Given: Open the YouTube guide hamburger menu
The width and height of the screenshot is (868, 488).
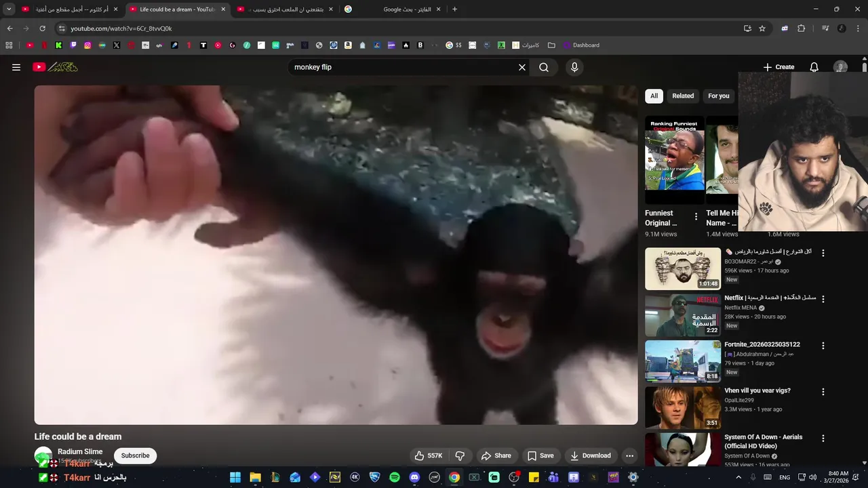Looking at the screenshot, I should tap(16, 67).
